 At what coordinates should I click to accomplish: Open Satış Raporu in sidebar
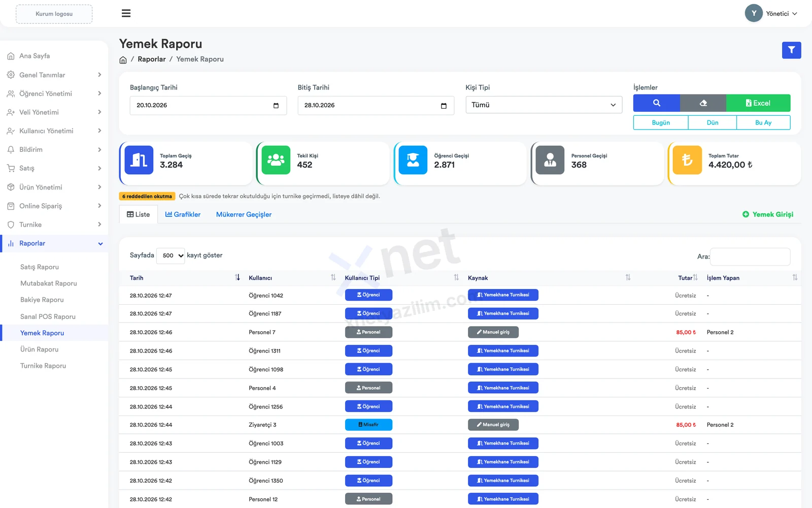(40, 267)
